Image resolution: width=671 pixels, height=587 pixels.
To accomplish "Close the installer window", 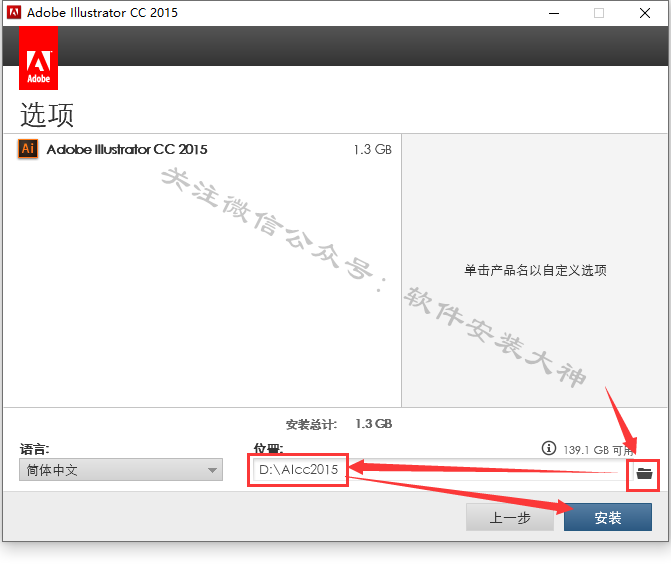I will 645,13.
